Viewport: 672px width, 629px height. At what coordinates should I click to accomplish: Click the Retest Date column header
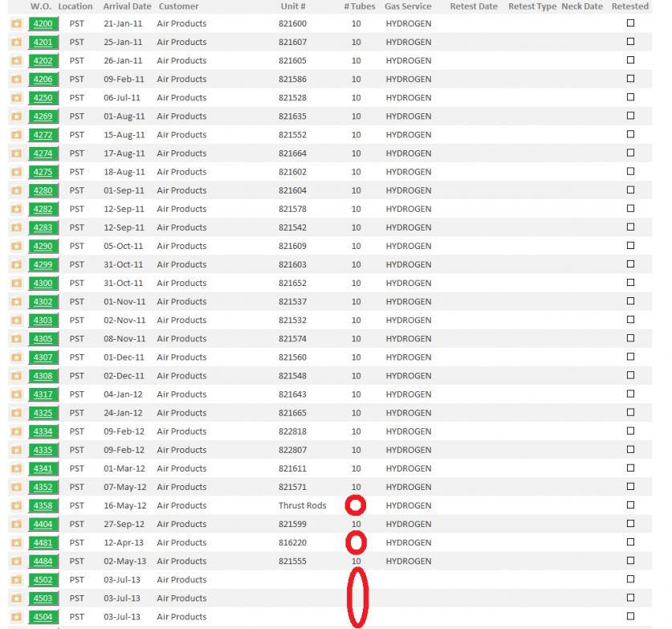click(x=474, y=6)
